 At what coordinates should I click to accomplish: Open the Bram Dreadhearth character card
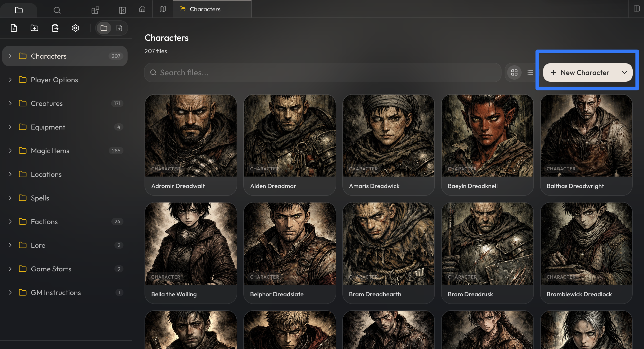click(x=389, y=253)
